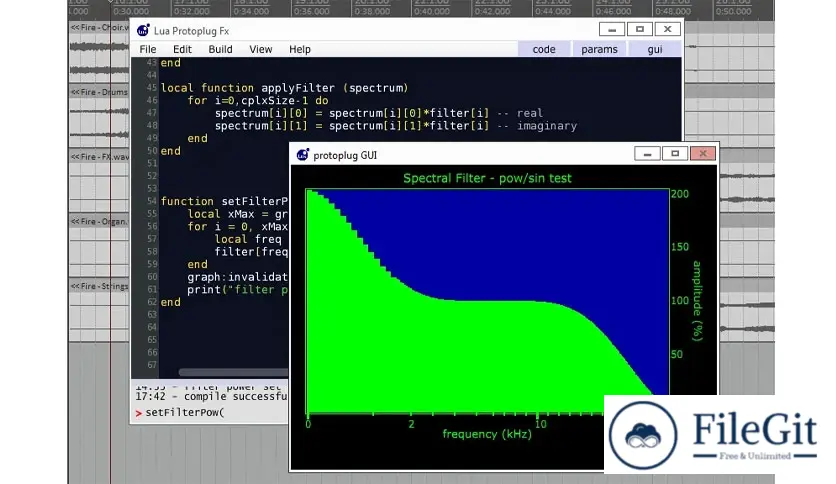Maximize the protoplug GUI window
Viewport: 836px width, 484px height.
point(675,154)
